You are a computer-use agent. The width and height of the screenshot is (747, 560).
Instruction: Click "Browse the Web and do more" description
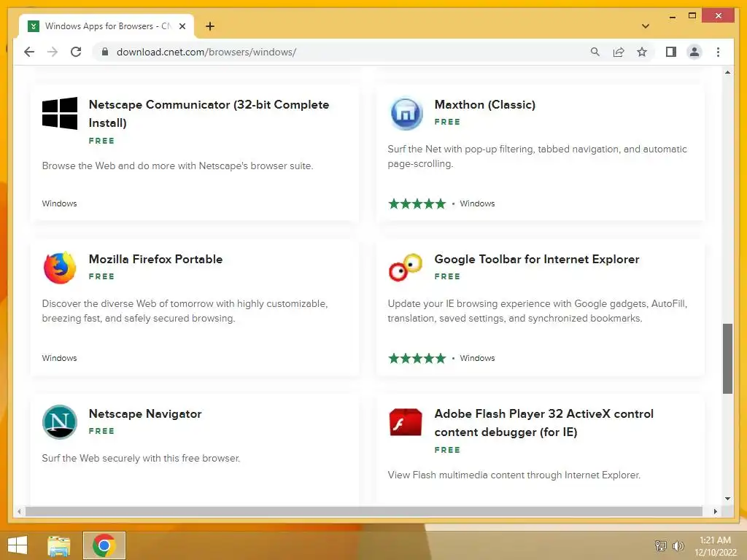coord(177,166)
